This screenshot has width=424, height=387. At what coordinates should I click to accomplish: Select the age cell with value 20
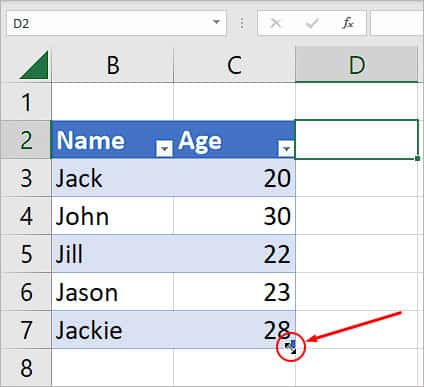[234, 178]
